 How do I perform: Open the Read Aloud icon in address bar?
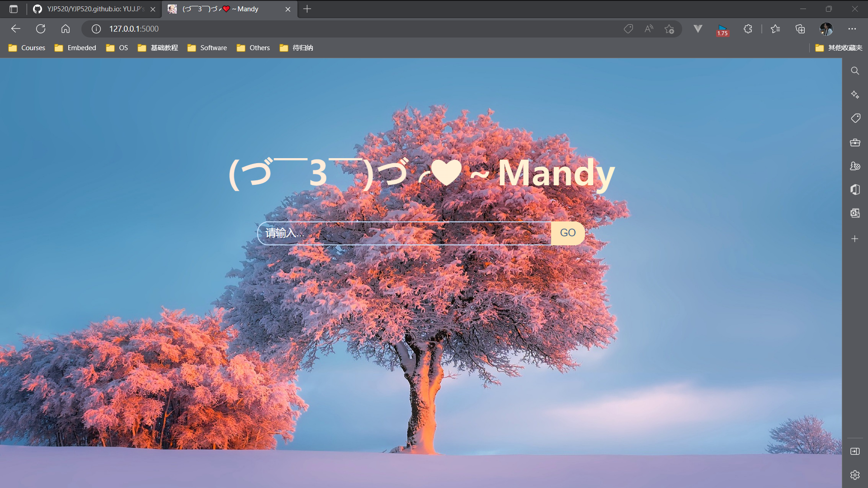point(649,29)
